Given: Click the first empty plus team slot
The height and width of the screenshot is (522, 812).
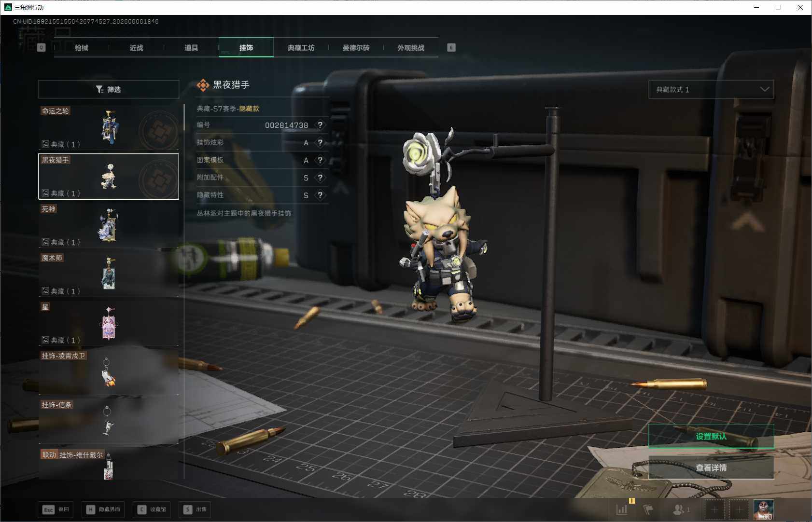Looking at the screenshot, I should [x=714, y=509].
